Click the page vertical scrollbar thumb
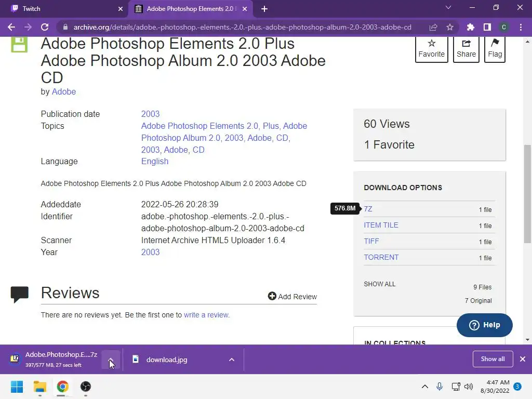This screenshot has width=532, height=399. tap(527, 194)
